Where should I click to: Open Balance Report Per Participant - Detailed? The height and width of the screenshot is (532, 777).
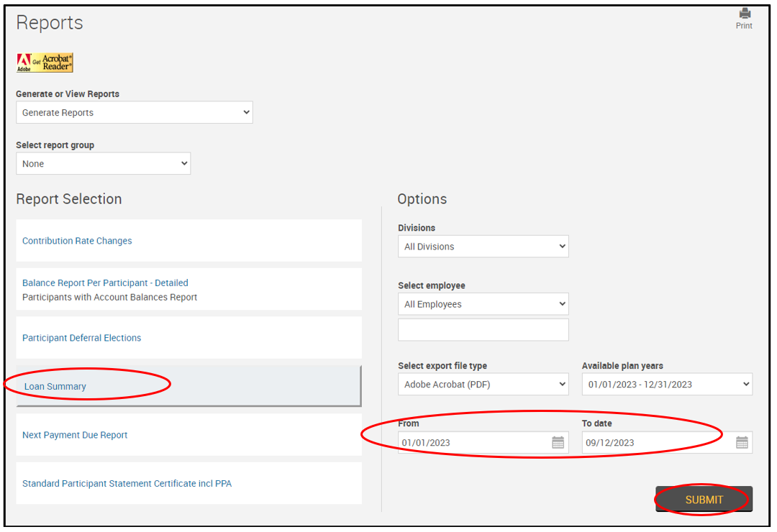[x=105, y=283]
